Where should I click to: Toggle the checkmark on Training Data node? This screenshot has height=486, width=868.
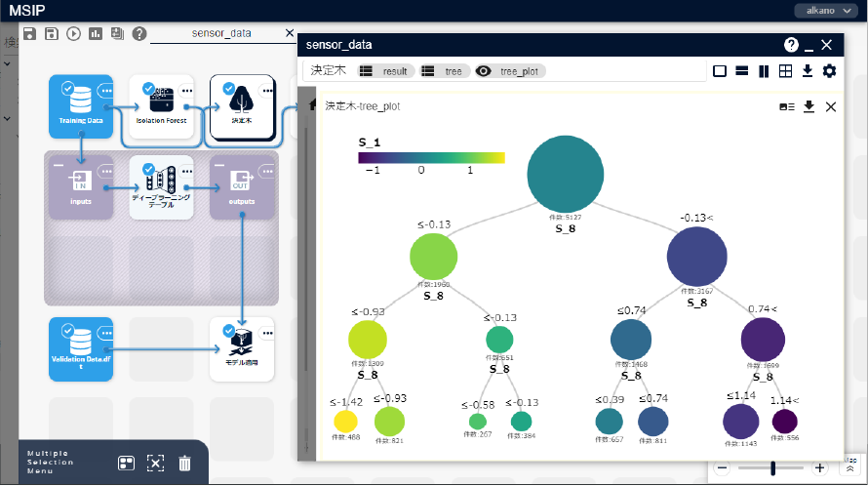(67, 88)
